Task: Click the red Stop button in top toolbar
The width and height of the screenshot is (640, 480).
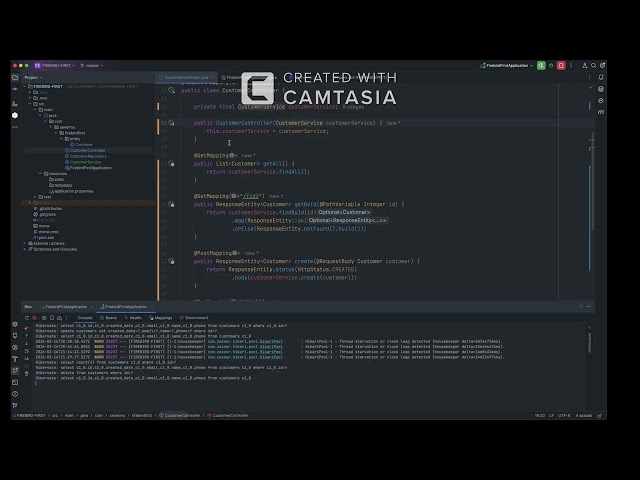Action: (x=561, y=65)
